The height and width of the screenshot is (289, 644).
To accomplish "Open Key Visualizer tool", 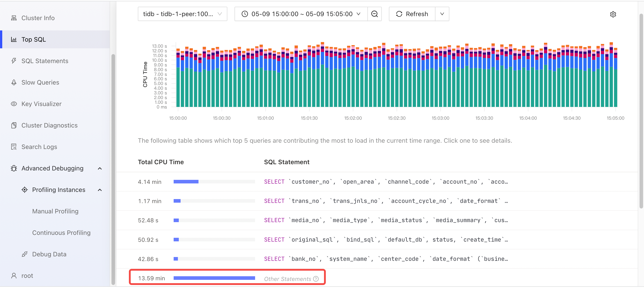I will click(41, 103).
